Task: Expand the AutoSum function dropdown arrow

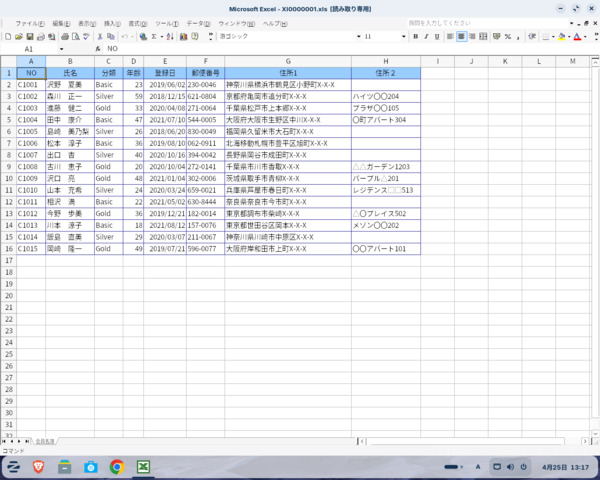Action: [x=161, y=37]
